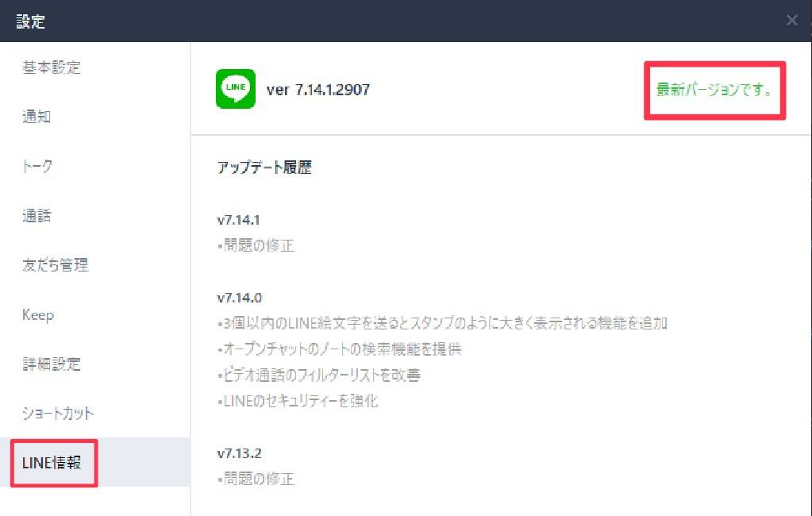Click the 最新バージョンです status text
The width and height of the screenshot is (812, 516).
pyautogui.click(x=714, y=90)
